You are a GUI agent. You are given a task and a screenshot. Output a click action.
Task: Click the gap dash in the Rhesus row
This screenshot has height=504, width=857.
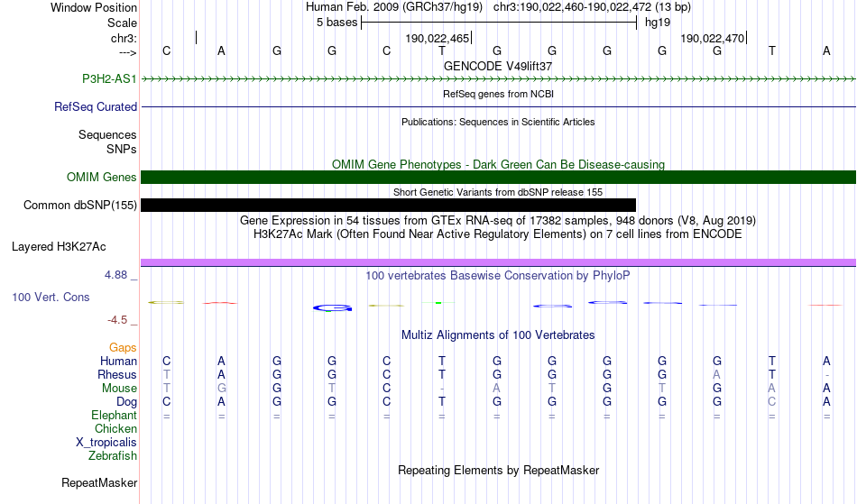point(827,375)
